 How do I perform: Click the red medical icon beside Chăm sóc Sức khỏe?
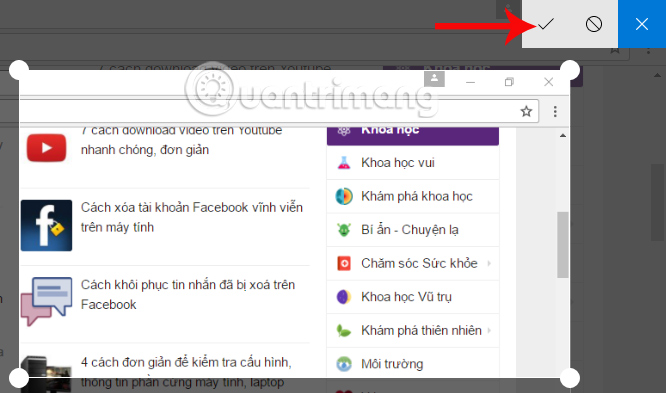(344, 263)
